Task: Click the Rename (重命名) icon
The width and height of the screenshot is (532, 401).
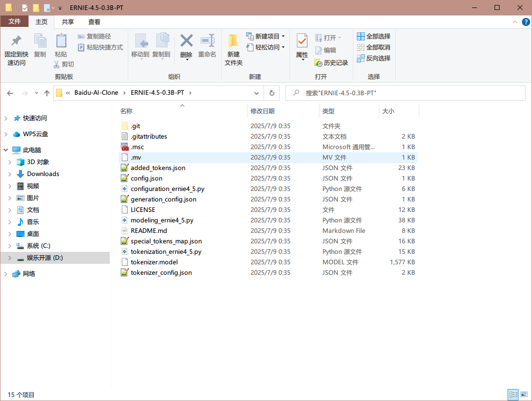Action: 207,41
